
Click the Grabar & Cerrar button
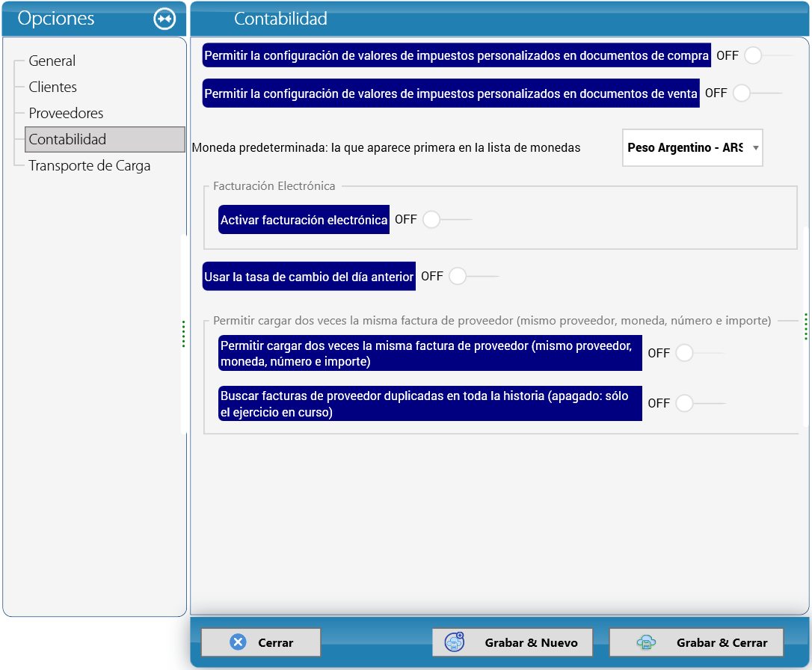[x=697, y=642]
